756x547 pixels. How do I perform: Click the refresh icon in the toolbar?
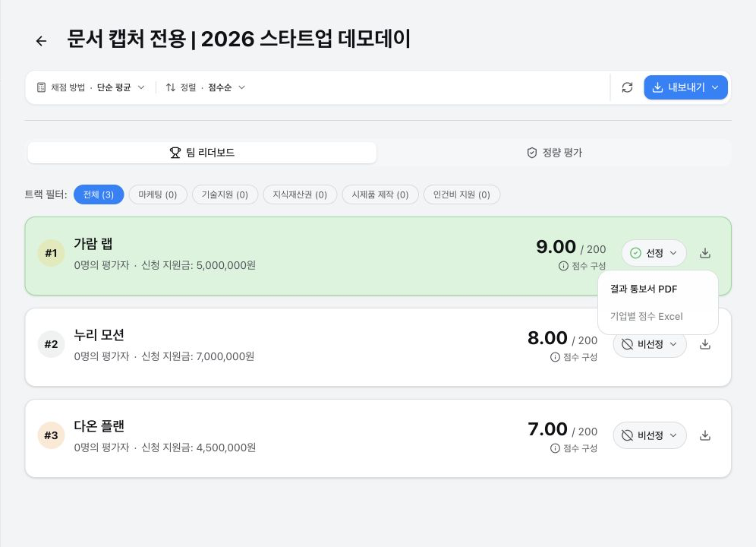tap(627, 87)
